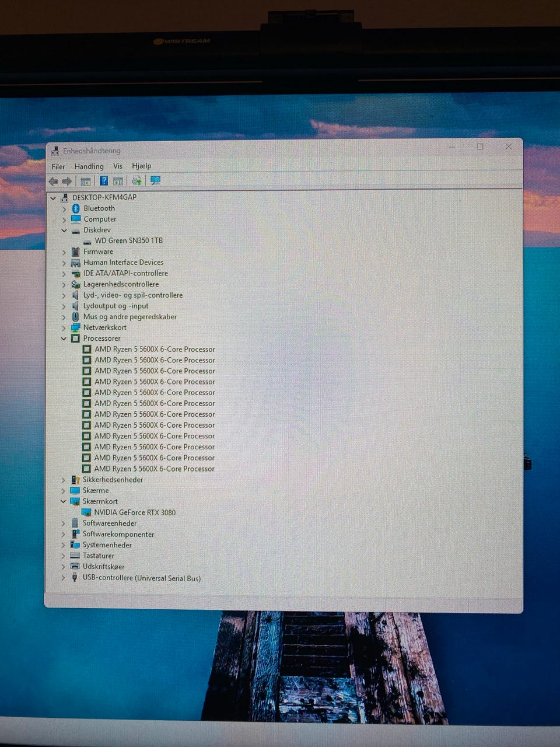Viewport: 560px width, 747px height.
Task: Click the Netværkskort icon
Action: (75, 327)
